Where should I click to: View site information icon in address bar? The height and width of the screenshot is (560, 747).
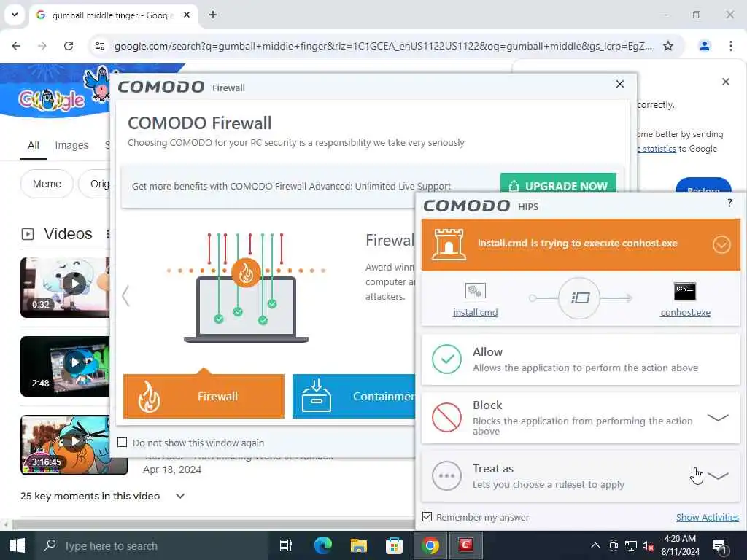(100, 46)
